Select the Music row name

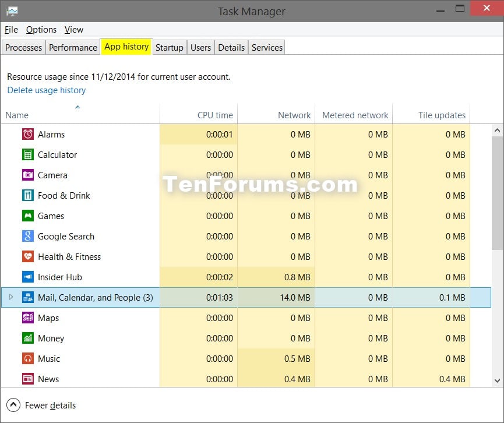pos(49,359)
